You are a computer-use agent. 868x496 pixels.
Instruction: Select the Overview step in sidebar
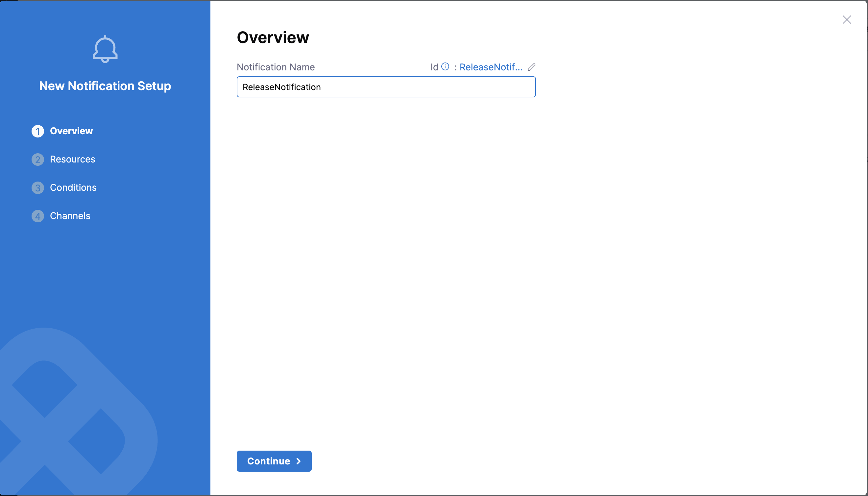coord(62,131)
